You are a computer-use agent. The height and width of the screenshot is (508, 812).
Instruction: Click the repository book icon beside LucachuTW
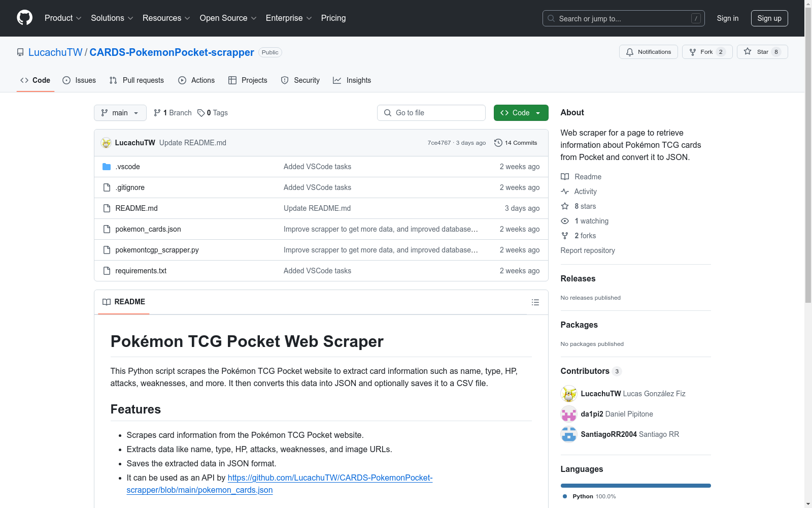20,52
